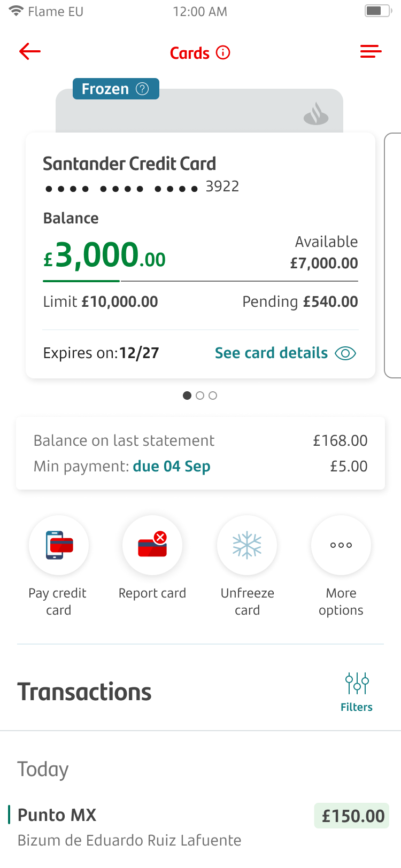Select the third card page dot
Screen dimensions: 401x868
pyautogui.click(x=213, y=396)
